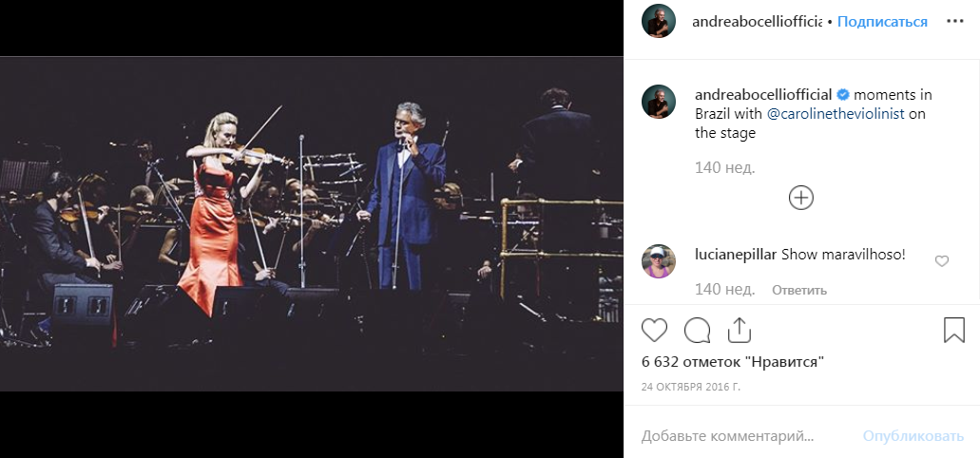Open the post date 24 октября 2016

coord(689,387)
